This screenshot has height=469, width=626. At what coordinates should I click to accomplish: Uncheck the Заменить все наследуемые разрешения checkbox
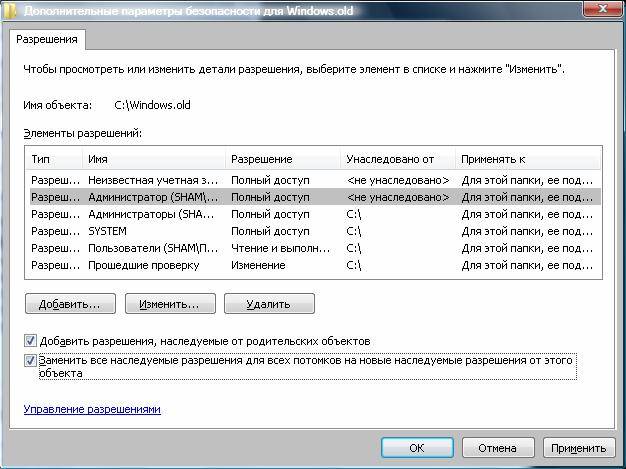click(x=30, y=360)
